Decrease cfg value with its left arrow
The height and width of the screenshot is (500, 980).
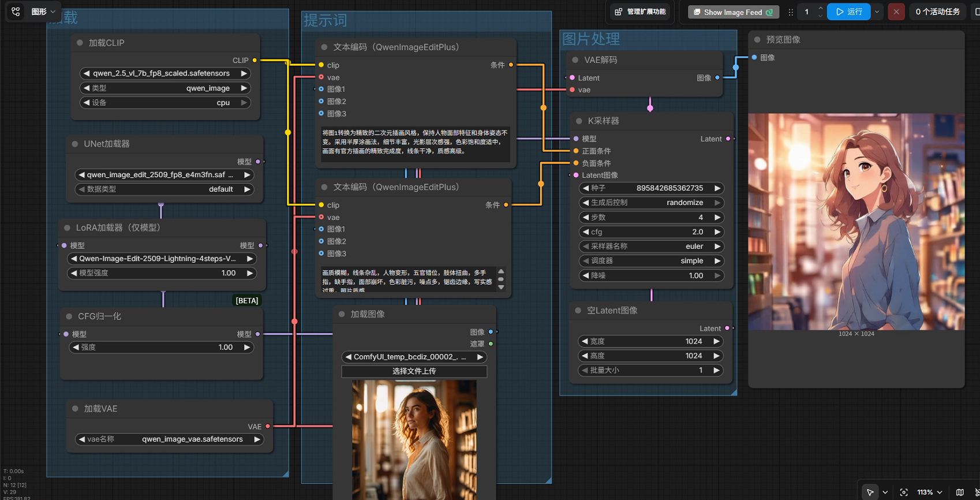(x=586, y=232)
